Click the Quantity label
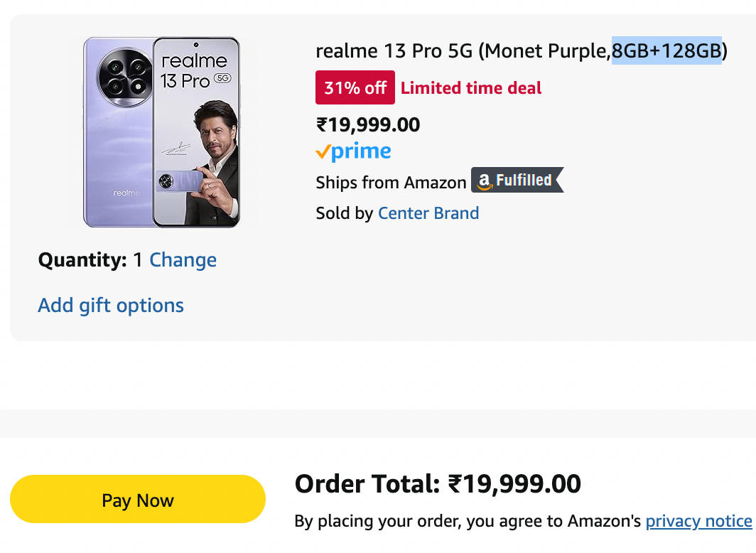 82,260
